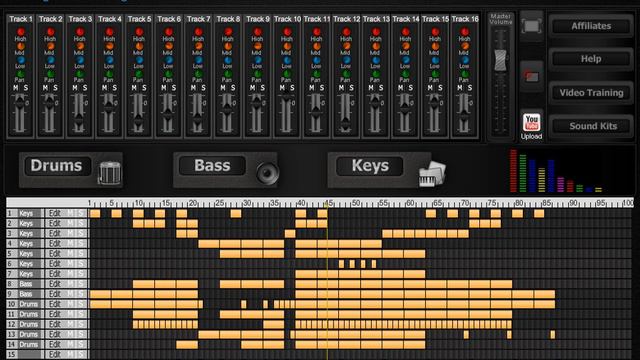
Task: Click the red record icon
Action: 531,76
